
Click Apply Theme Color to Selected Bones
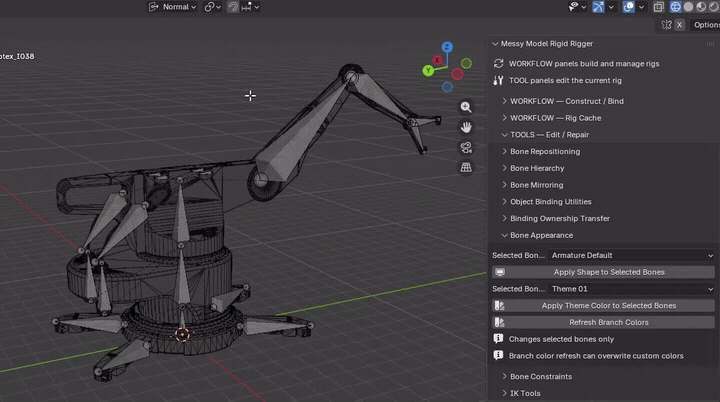(603, 306)
